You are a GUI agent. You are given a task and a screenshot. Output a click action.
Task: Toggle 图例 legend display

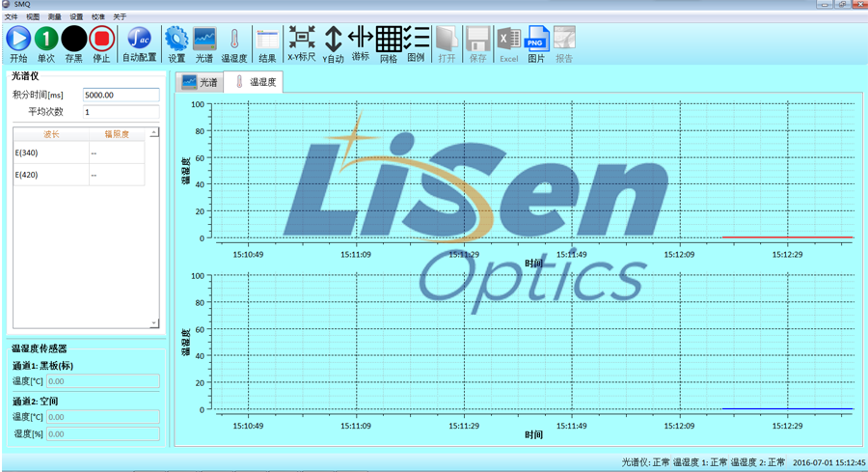(x=417, y=44)
